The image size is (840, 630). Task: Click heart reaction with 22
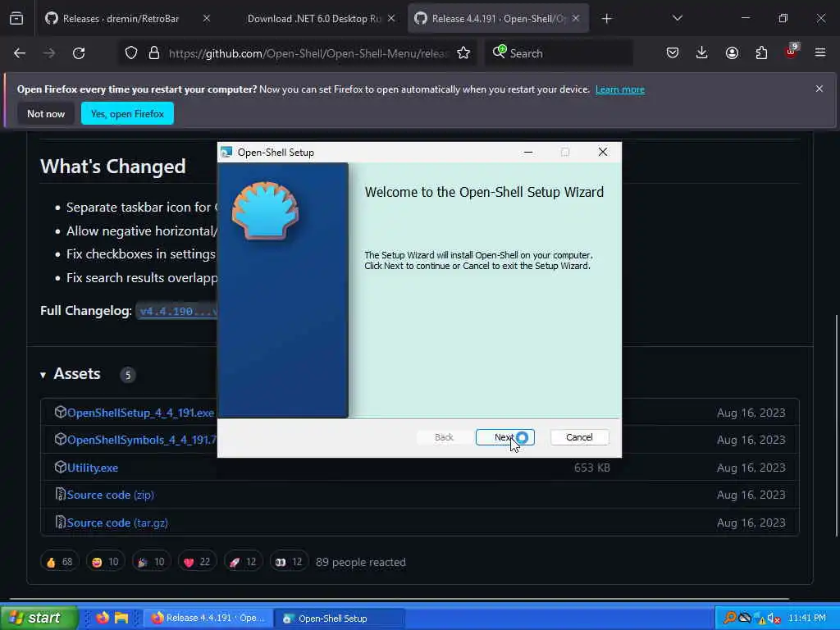click(x=197, y=562)
